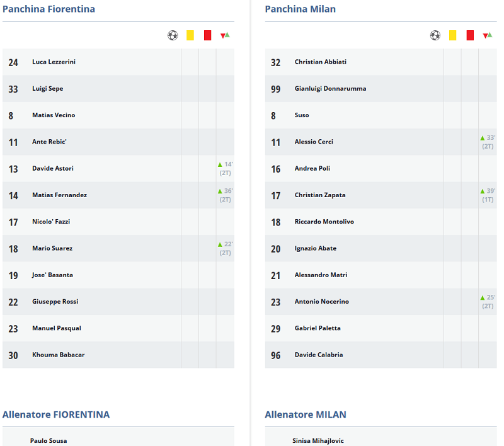Screen dimensions: 504x446
Task: Click the goals soccer ball icon in Fiorentina bench header
Action: 173,35
